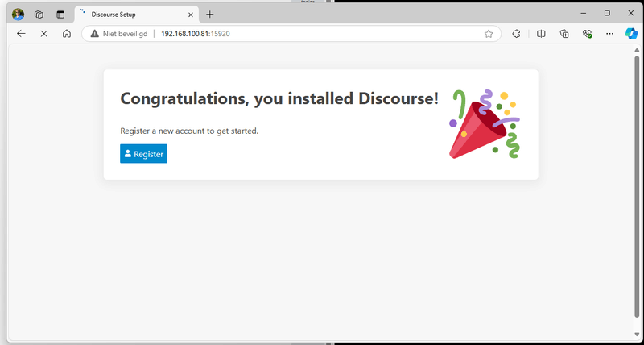Select the Discourse Setup tab

coord(137,15)
